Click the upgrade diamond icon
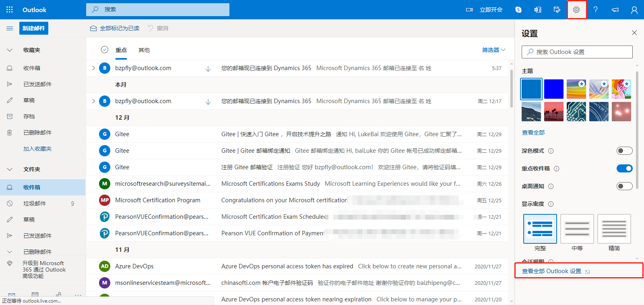 10,264
